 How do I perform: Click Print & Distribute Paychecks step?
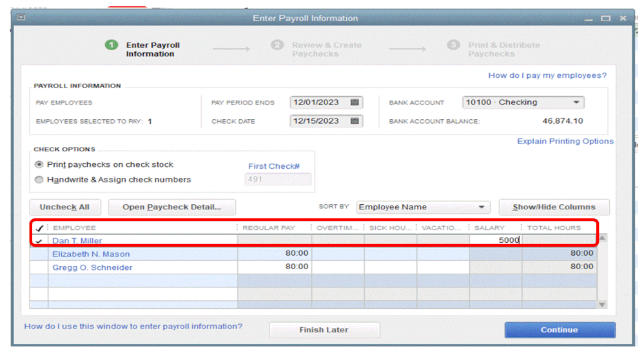(504, 49)
